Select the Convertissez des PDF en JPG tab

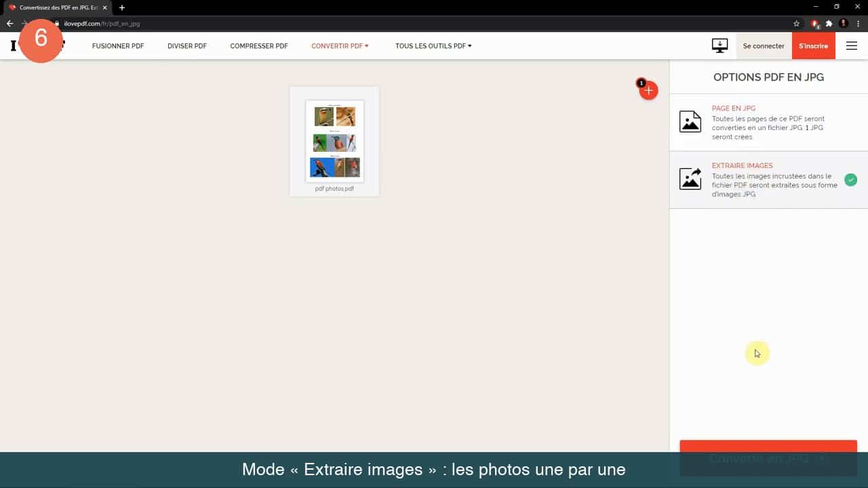[58, 7]
